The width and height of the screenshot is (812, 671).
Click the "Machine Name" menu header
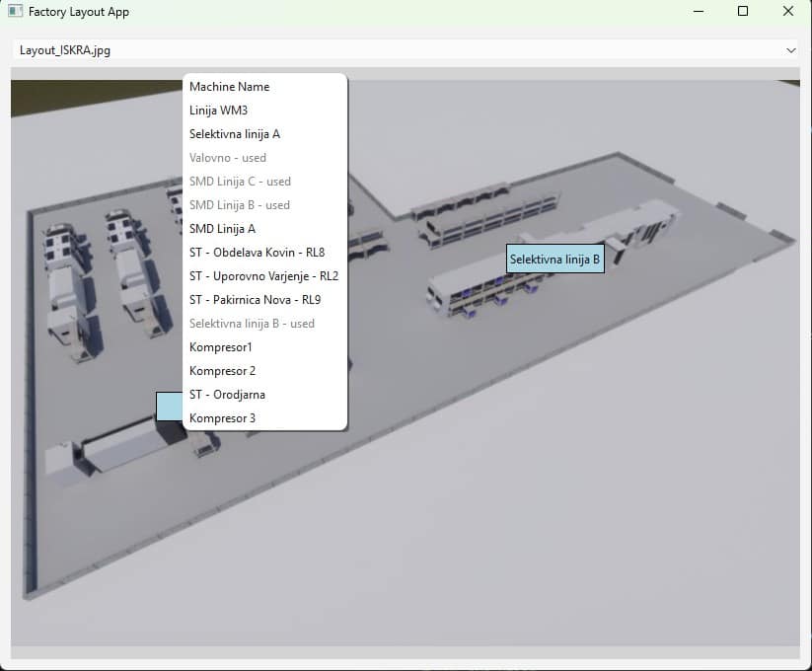[x=229, y=86]
